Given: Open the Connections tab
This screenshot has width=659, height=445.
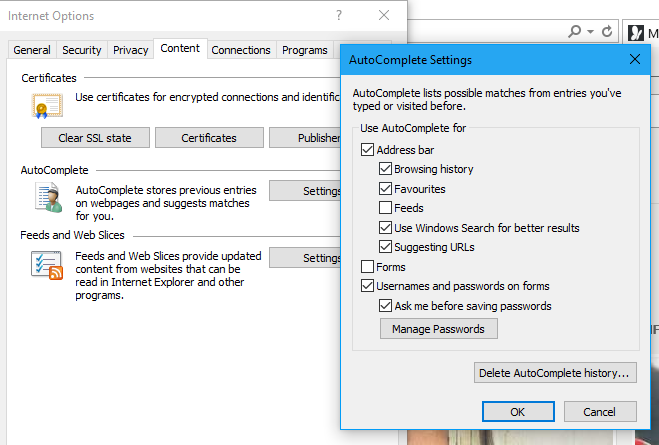Looking at the screenshot, I should (x=241, y=50).
